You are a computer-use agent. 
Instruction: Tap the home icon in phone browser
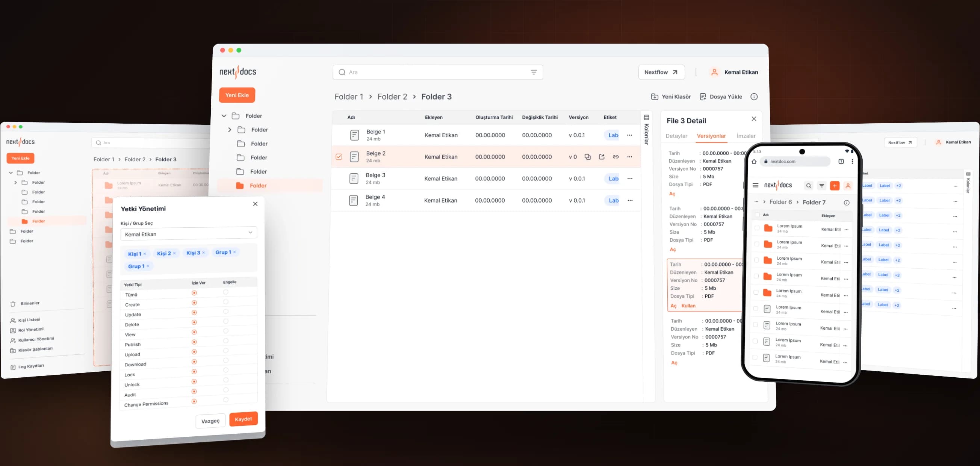754,161
